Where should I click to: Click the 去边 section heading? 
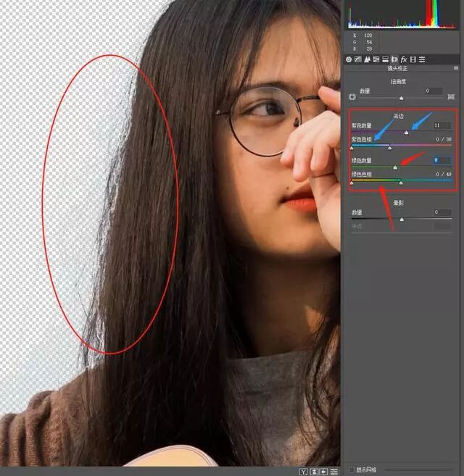pyautogui.click(x=398, y=116)
